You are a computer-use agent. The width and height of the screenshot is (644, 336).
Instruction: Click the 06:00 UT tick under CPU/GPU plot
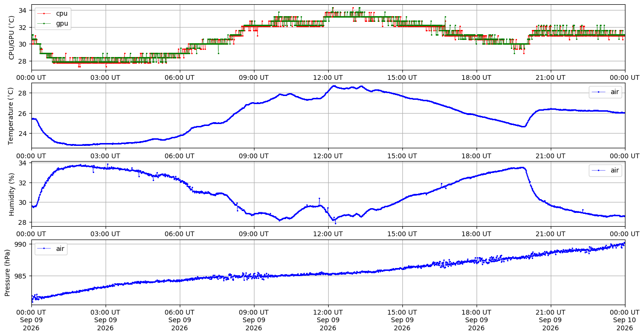179,77
